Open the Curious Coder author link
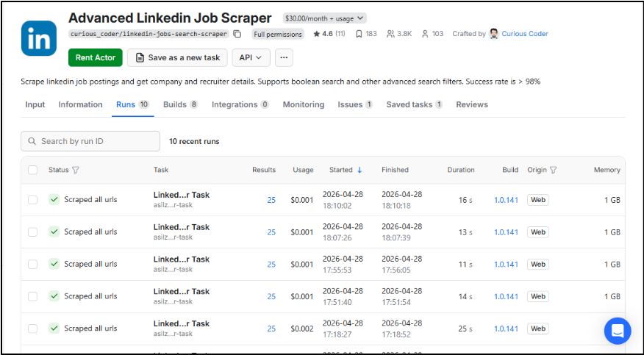Viewport: 644px width, 355px height. tap(525, 34)
